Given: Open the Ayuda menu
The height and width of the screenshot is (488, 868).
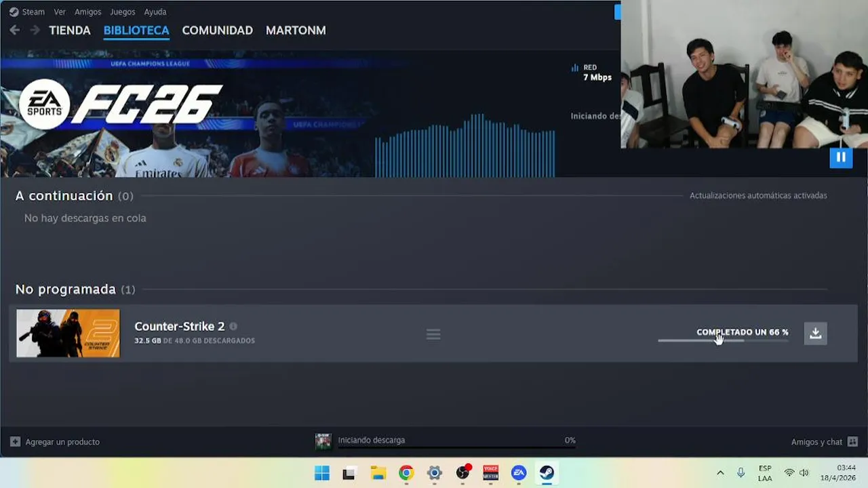Looking at the screenshot, I should [x=155, y=12].
